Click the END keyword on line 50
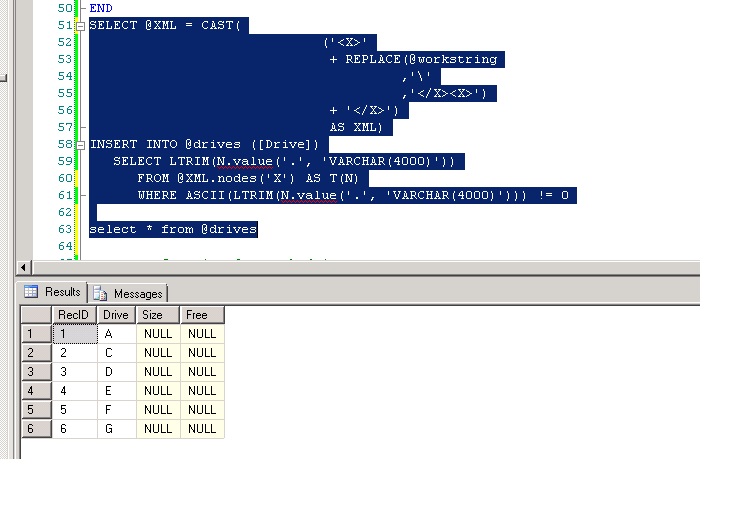Screen dimensions: 739x515 [101, 8]
